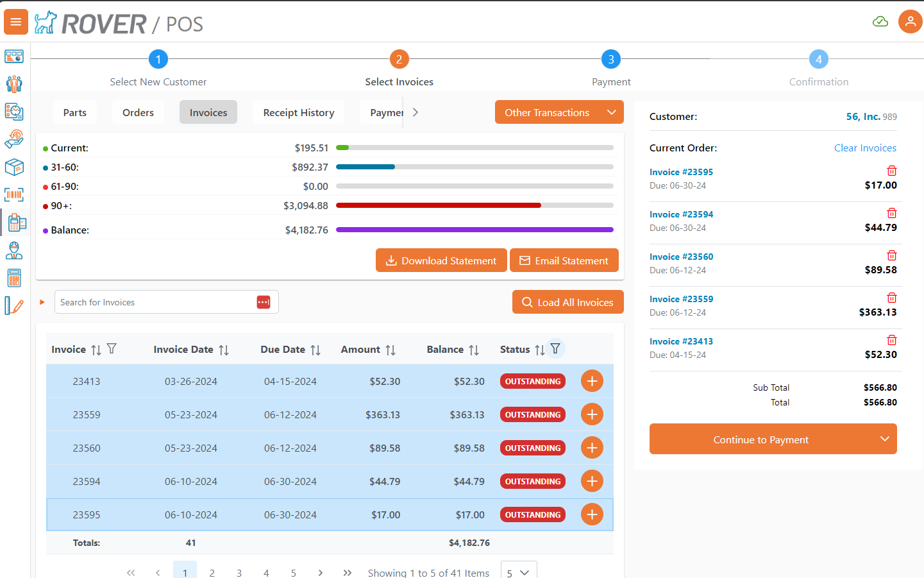Screen dimensions: 924x578
Task: Click the Download Statement button
Action: pos(441,260)
